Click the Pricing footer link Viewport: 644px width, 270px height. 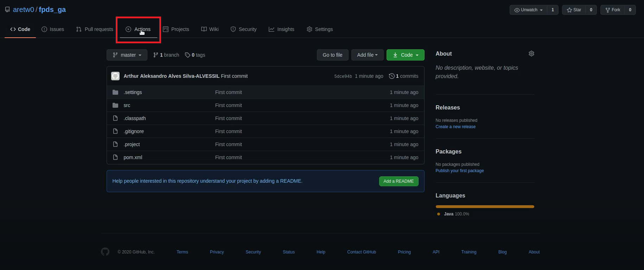404,252
